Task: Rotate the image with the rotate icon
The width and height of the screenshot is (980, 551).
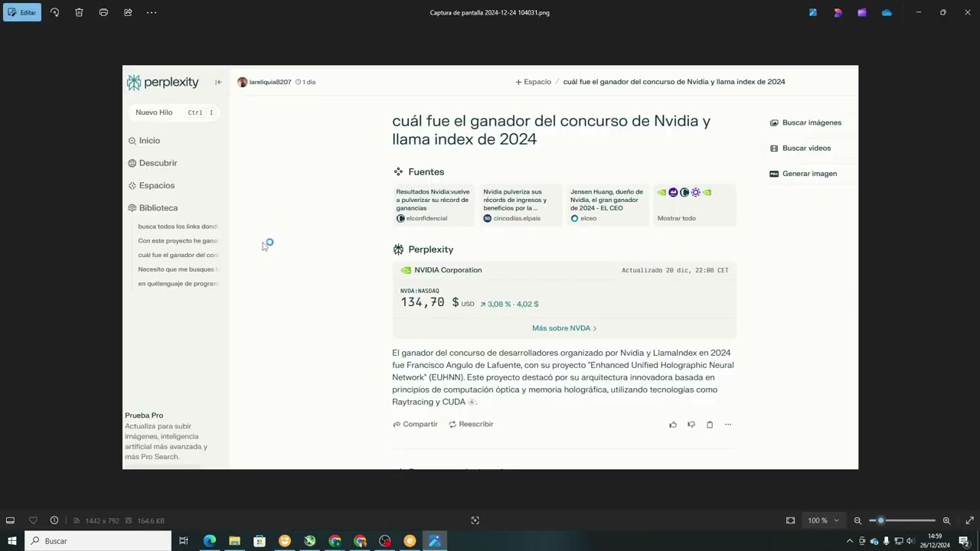Action: (54, 12)
